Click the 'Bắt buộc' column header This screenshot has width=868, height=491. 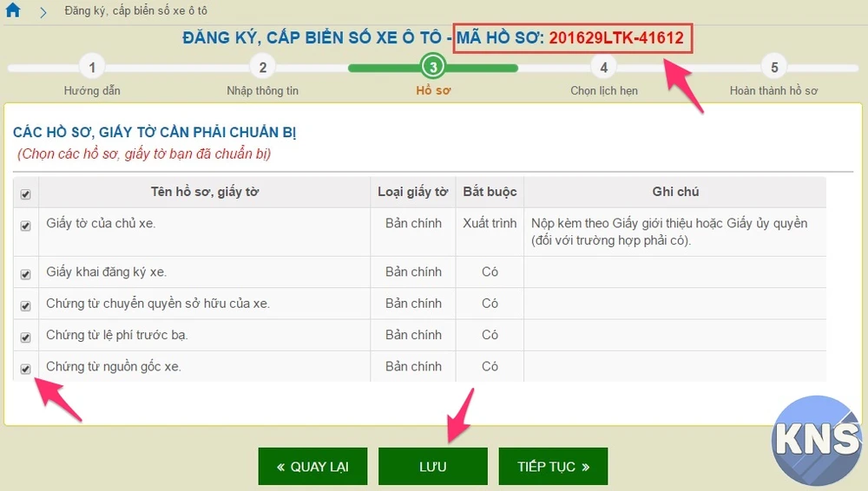(490, 192)
